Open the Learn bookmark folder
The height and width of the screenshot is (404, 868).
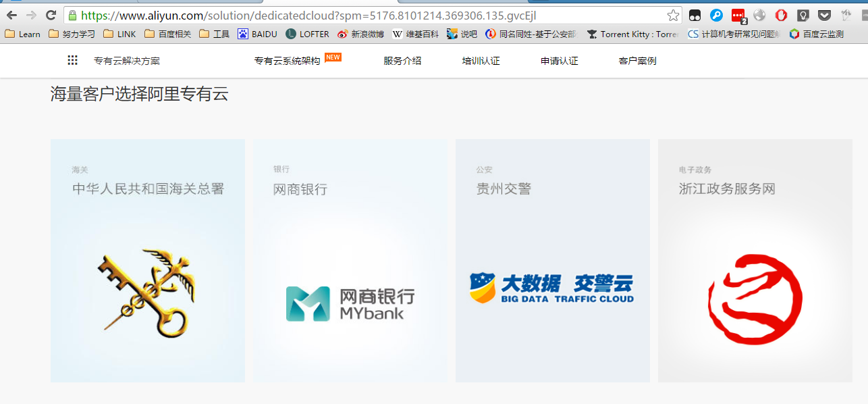22,34
